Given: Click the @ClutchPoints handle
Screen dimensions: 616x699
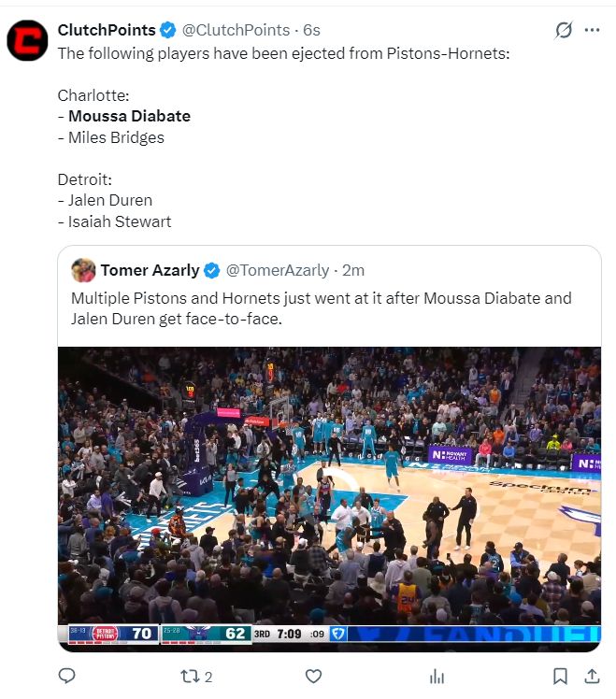Looking at the screenshot, I should (236, 30).
